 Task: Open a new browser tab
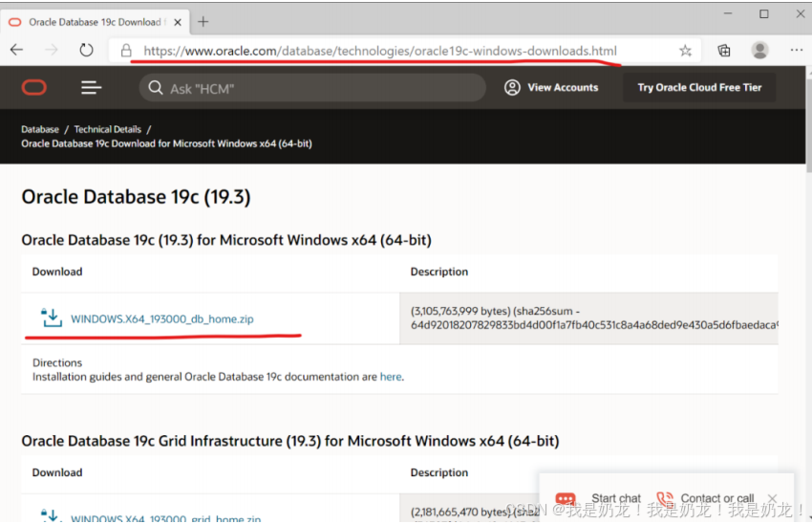203,22
